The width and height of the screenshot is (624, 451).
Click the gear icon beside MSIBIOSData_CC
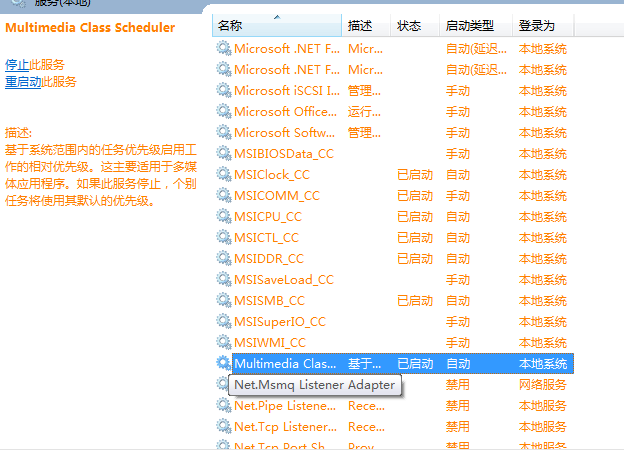click(224, 154)
